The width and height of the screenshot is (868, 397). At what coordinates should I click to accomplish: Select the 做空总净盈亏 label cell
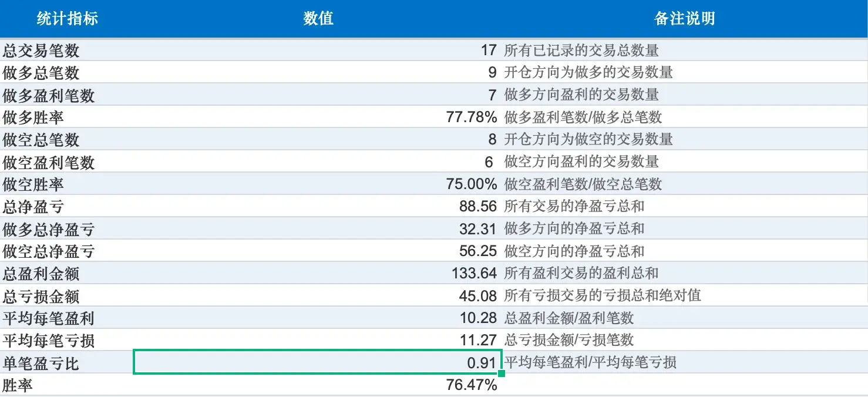pyautogui.click(x=67, y=251)
